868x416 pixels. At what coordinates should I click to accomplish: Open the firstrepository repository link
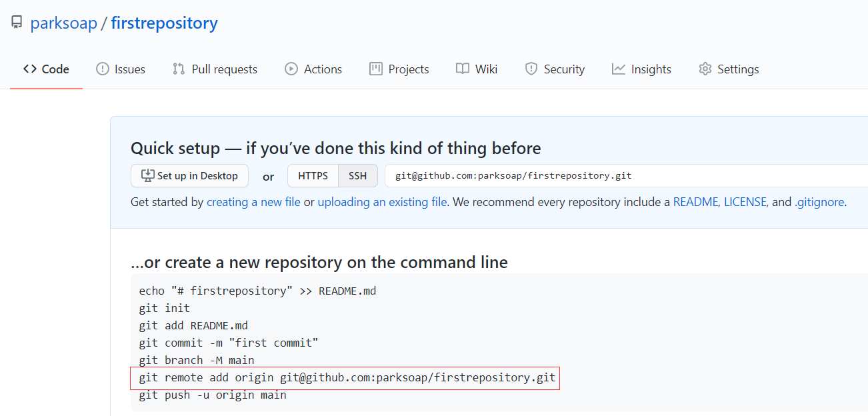[164, 23]
